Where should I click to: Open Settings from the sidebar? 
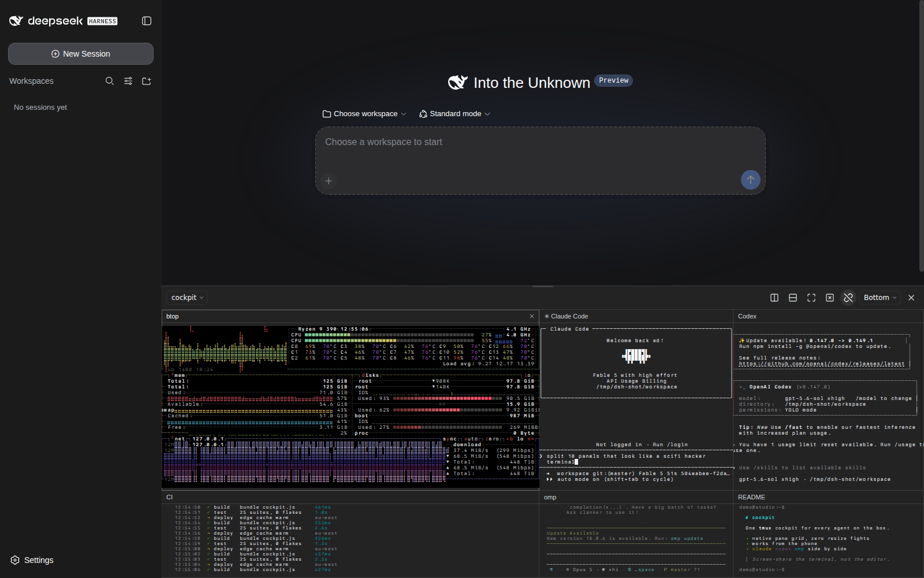pos(32,560)
